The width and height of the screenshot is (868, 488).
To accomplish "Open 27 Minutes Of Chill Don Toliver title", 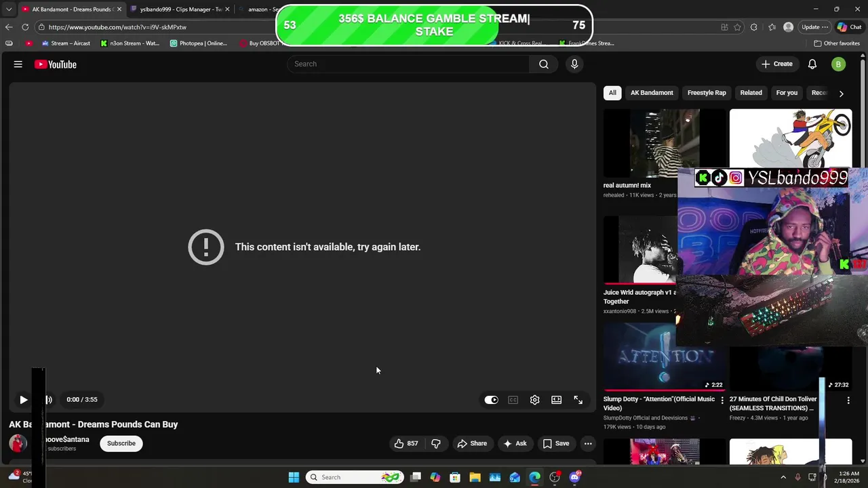I will click(773, 404).
